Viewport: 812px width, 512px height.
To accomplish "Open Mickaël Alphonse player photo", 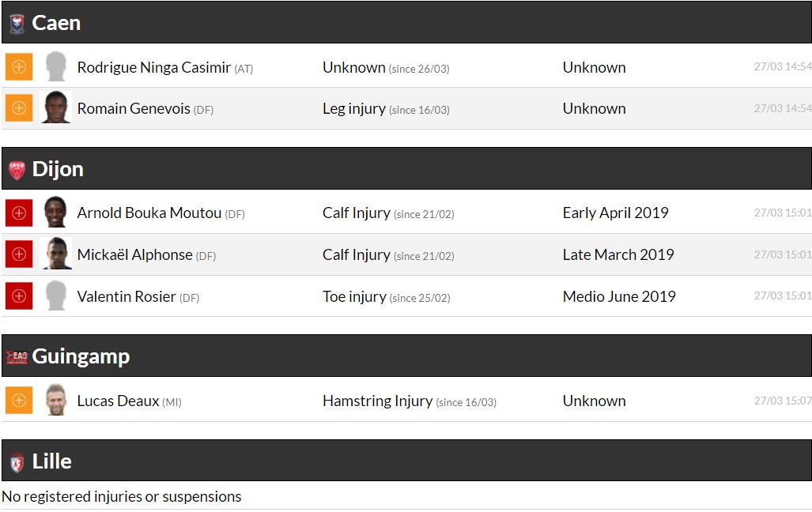I will click(55, 254).
